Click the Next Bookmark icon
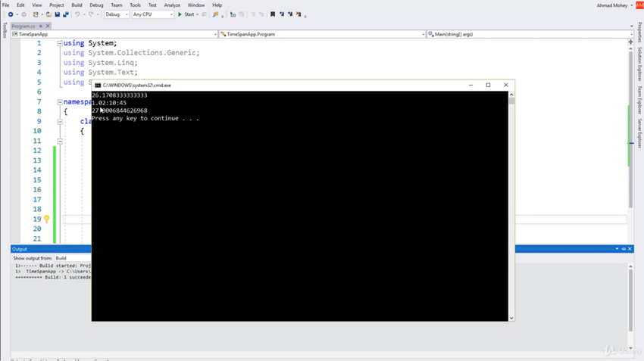644x361 pixels. [x=290, y=14]
